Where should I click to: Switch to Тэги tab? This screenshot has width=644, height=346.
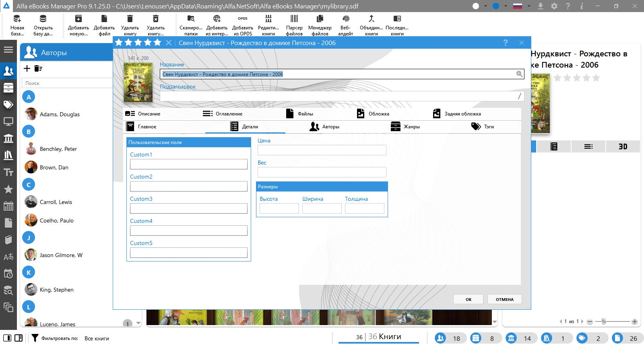[x=483, y=127]
